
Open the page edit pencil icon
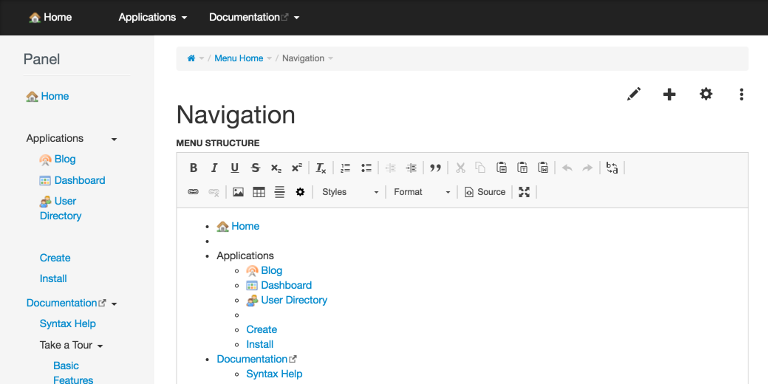[634, 94]
